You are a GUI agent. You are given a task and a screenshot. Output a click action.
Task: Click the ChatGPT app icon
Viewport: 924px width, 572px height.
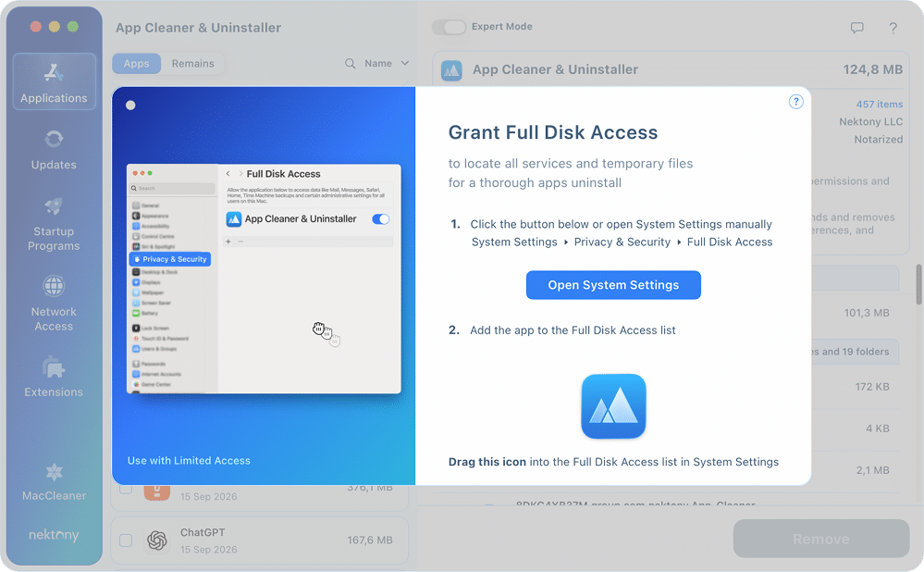[x=156, y=541]
